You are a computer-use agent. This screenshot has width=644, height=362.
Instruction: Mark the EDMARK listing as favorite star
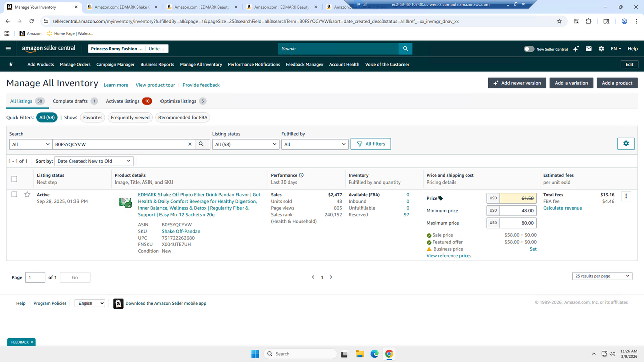coord(27,195)
